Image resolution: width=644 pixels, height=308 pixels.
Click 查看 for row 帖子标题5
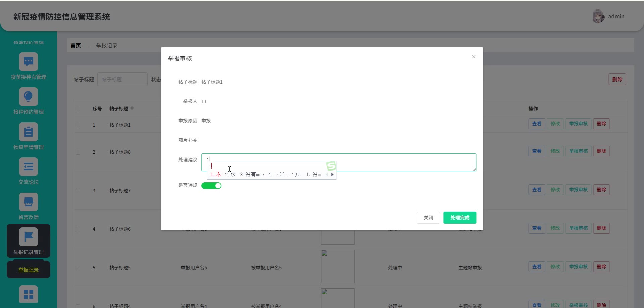pos(537,267)
